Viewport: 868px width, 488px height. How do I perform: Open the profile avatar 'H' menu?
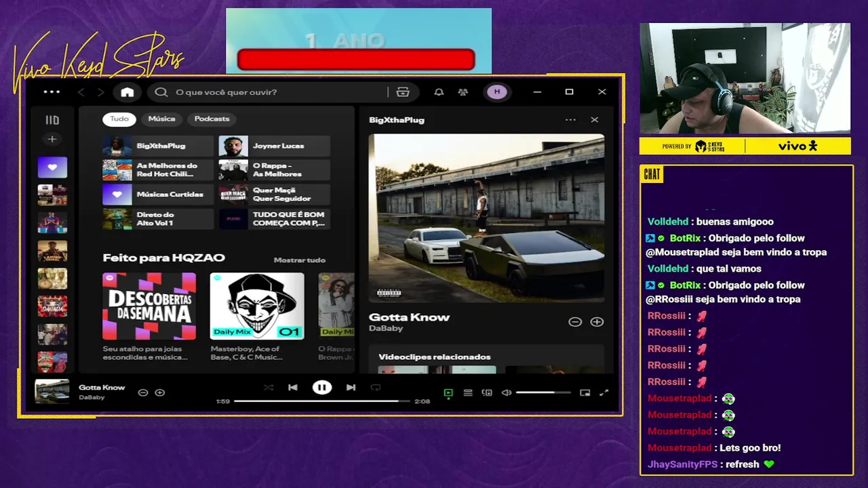pyautogui.click(x=497, y=92)
